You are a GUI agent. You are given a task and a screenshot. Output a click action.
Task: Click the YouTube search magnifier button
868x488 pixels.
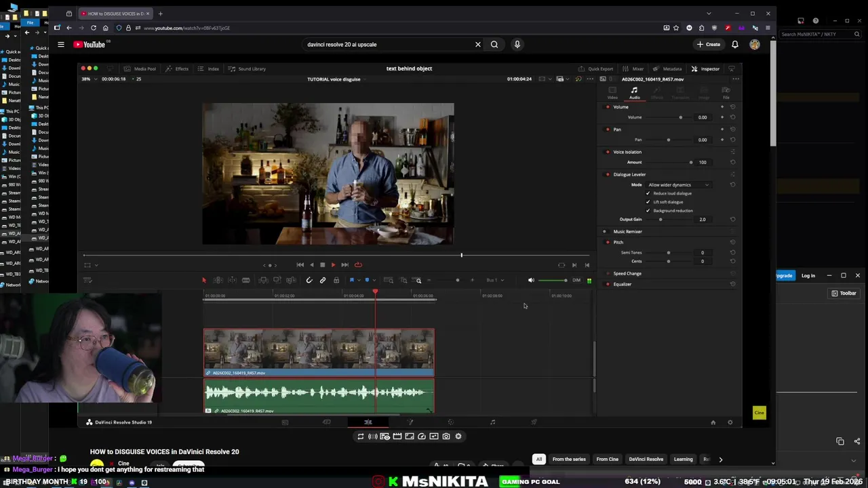tap(494, 44)
